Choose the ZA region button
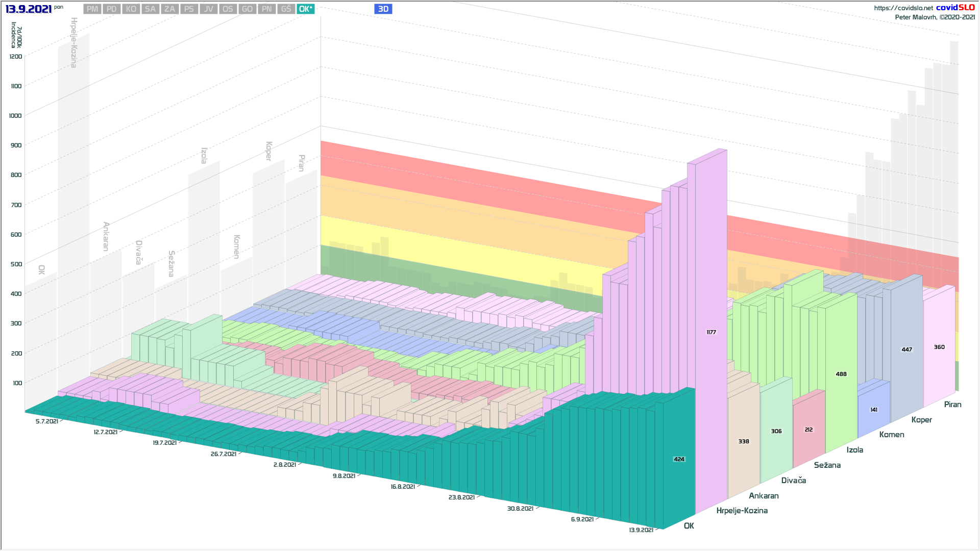The width and height of the screenshot is (980, 551). [x=169, y=9]
